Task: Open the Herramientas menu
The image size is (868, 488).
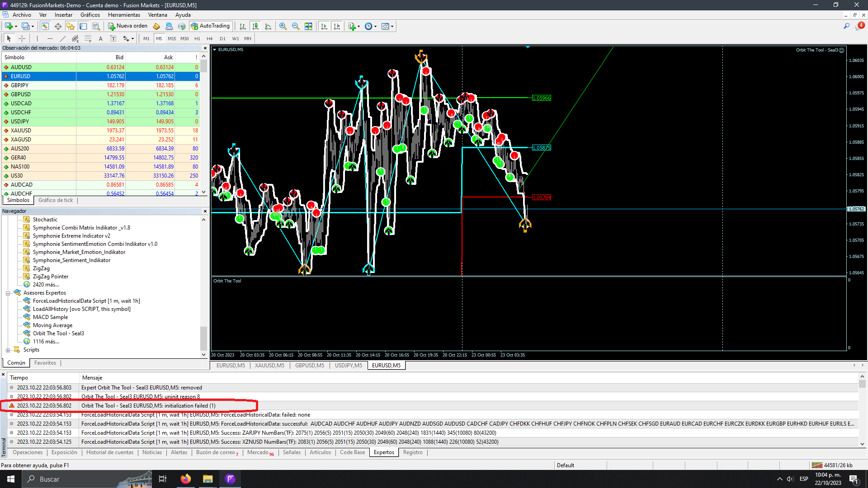Action: pos(124,15)
